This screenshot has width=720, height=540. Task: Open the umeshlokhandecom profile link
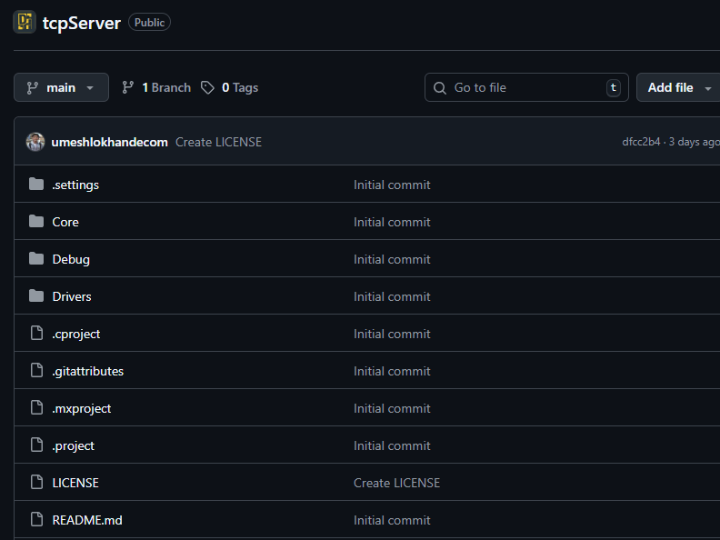110,142
